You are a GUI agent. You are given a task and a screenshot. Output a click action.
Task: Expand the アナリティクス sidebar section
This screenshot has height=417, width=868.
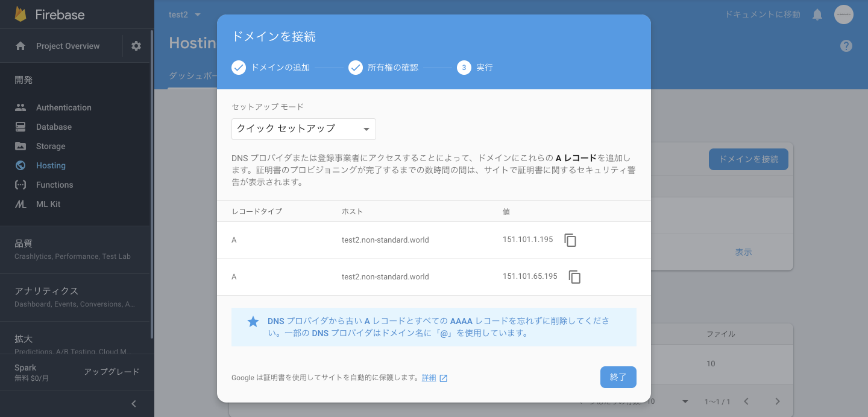75,297
